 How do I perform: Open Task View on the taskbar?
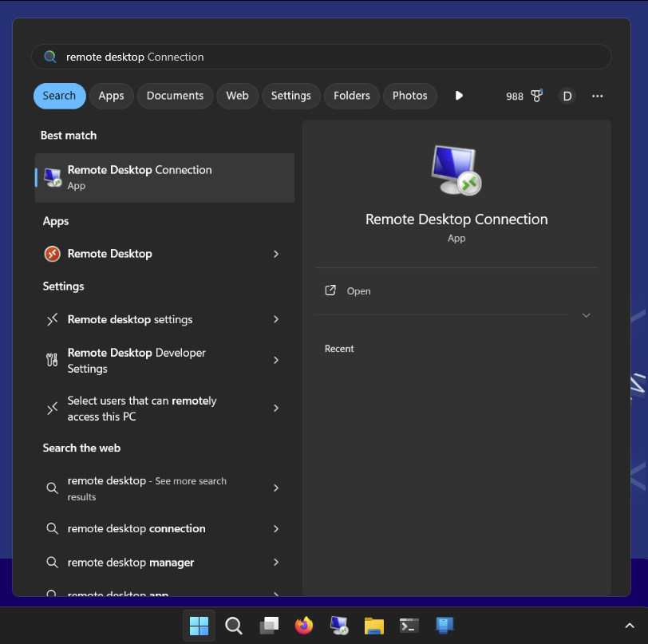pyautogui.click(x=269, y=626)
